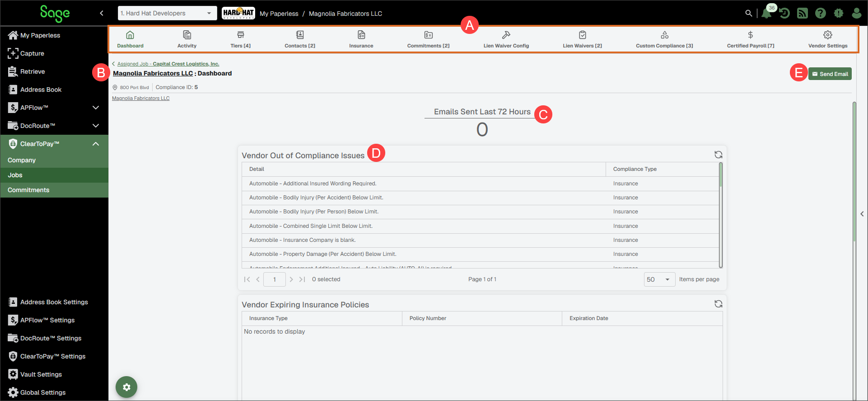Click the Sage logo

pos(55,14)
